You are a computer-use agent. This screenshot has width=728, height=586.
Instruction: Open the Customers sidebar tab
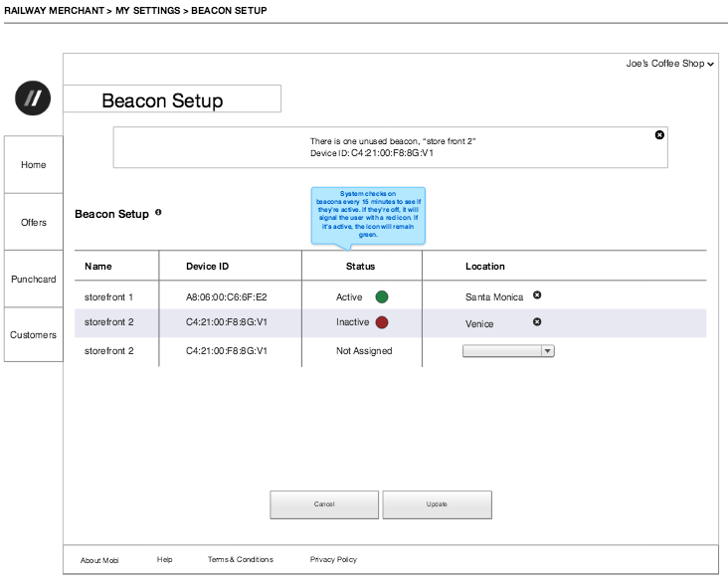click(x=34, y=335)
